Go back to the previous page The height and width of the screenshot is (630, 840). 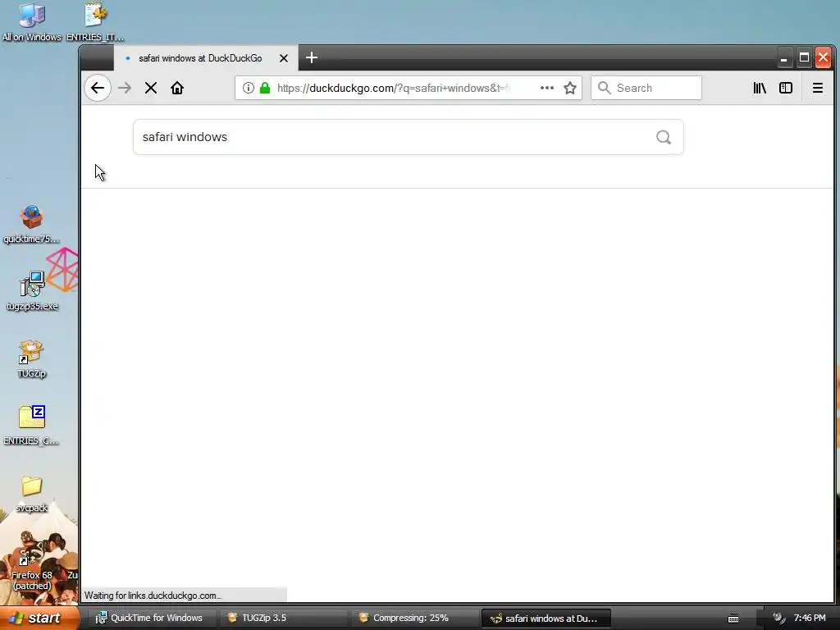98,88
